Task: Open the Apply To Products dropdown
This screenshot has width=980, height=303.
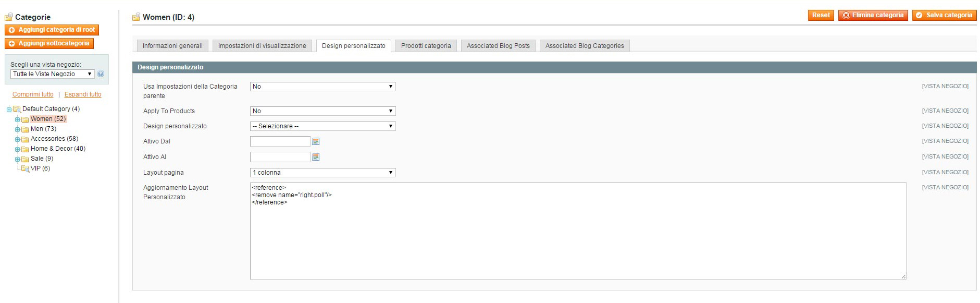Action: (322, 111)
